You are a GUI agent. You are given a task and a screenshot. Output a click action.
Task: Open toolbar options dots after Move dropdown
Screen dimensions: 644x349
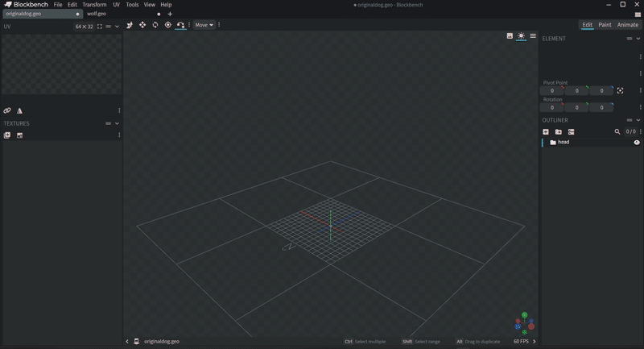(x=219, y=25)
